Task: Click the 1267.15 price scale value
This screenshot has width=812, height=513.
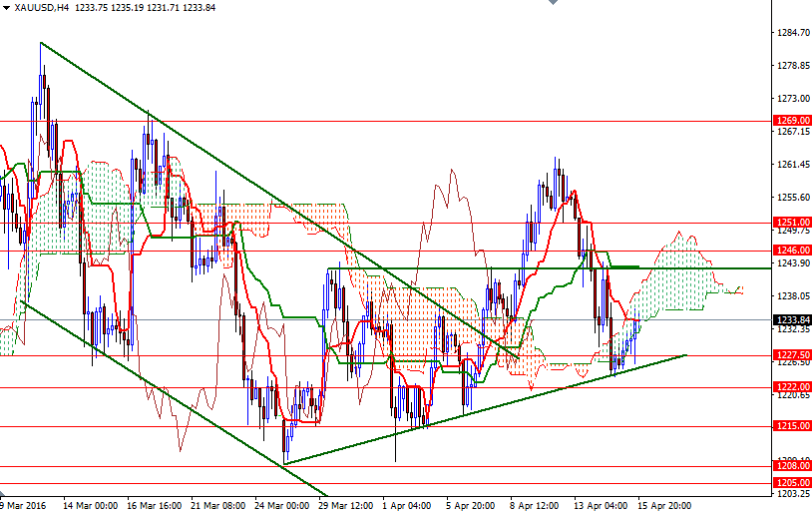Action: click(793, 132)
